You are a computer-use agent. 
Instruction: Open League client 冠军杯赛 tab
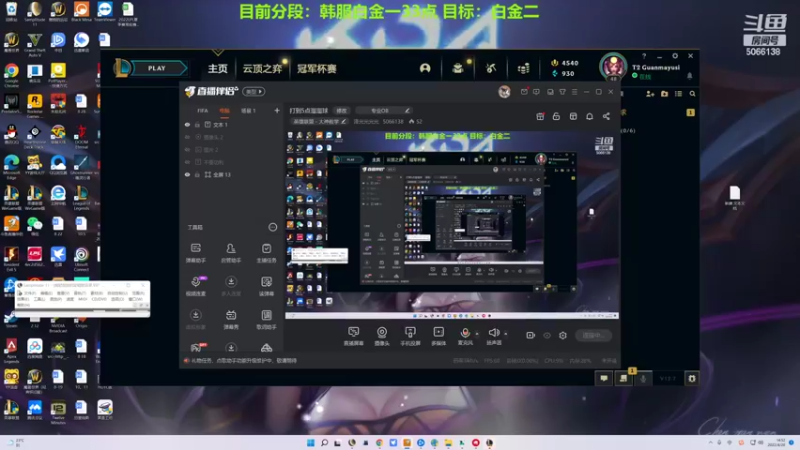pyautogui.click(x=317, y=68)
